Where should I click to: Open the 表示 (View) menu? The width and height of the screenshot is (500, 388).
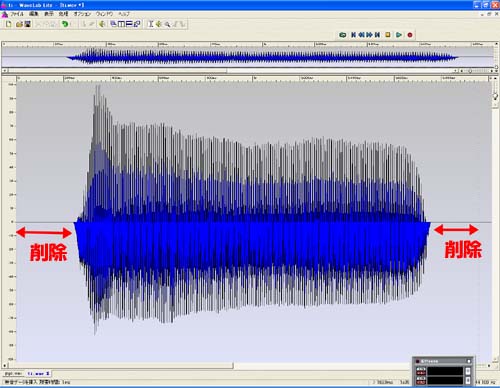pos(49,14)
